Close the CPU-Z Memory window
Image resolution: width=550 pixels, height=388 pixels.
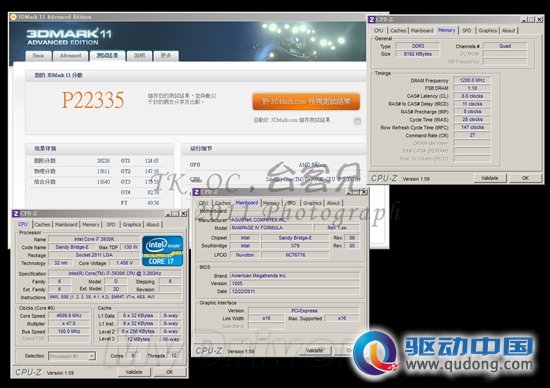click(x=539, y=20)
